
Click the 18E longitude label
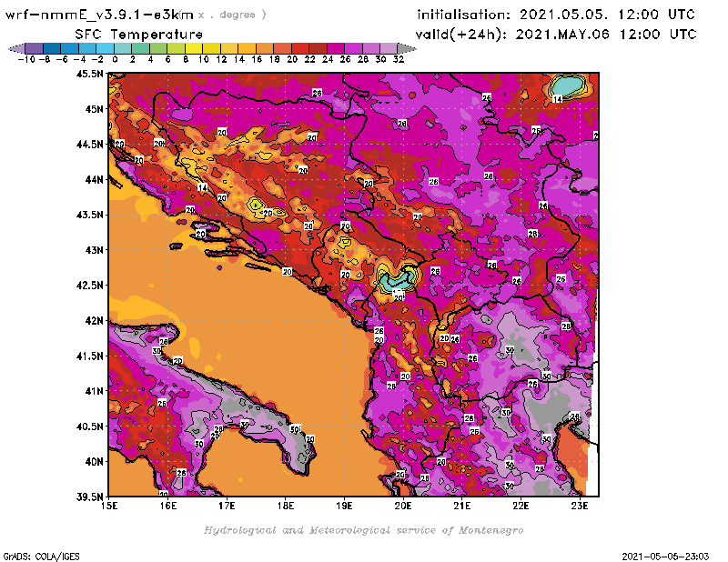pos(286,506)
